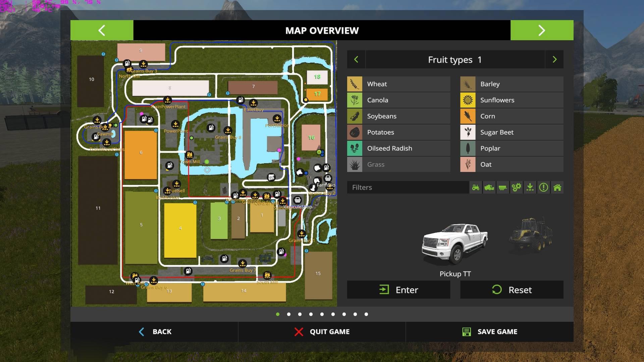Toggle the trailer filter icon
The height and width of the screenshot is (362, 644).
[x=503, y=187]
